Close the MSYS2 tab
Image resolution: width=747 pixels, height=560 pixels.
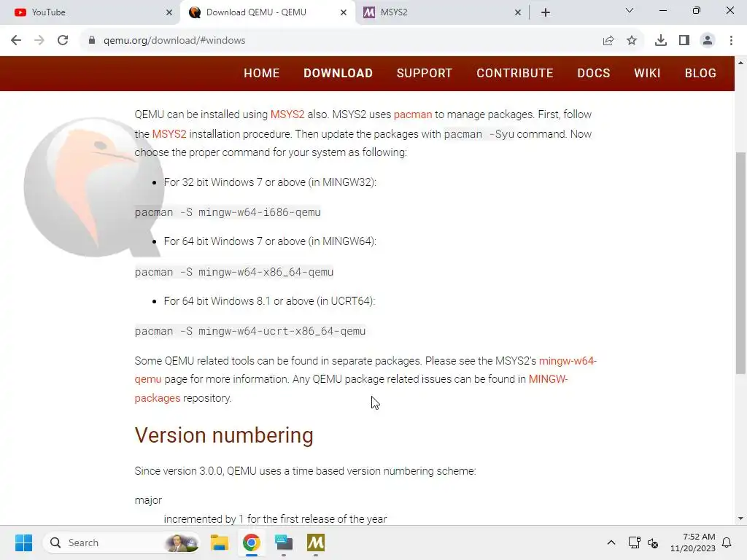518,12
